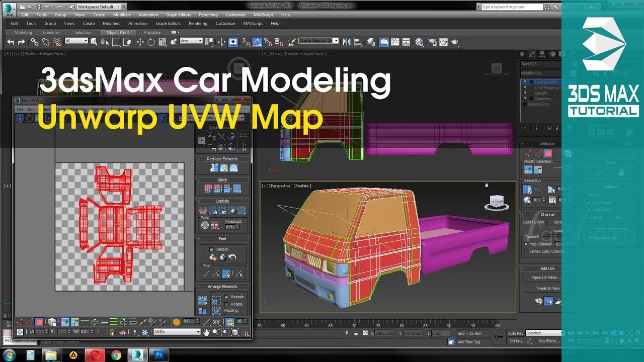Click highlighted pin icon under Pins
Image resolution: width=644 pixels, height=362 pixels.
tap(227, 274)
